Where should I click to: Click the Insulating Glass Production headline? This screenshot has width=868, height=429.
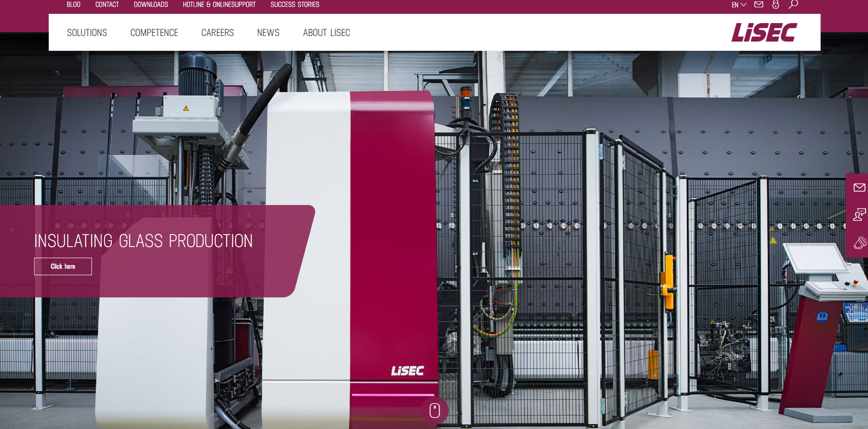click(143, 241)
